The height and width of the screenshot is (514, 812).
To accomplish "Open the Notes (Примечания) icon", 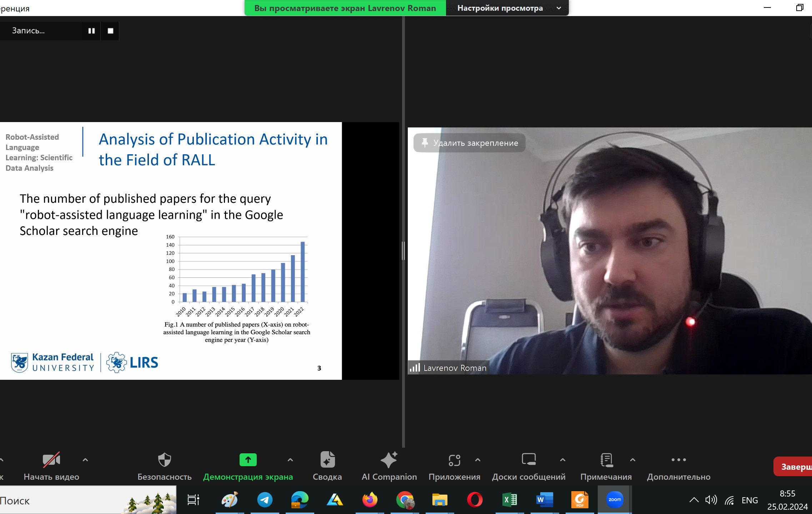I will coord(606,460).
